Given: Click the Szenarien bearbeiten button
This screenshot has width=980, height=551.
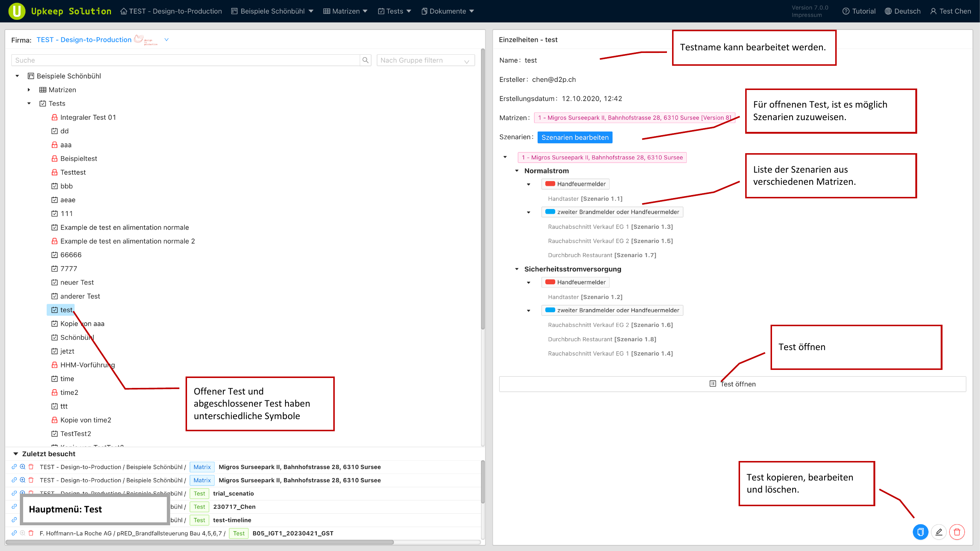Looking at the screenshot, I should click(574, 137).
